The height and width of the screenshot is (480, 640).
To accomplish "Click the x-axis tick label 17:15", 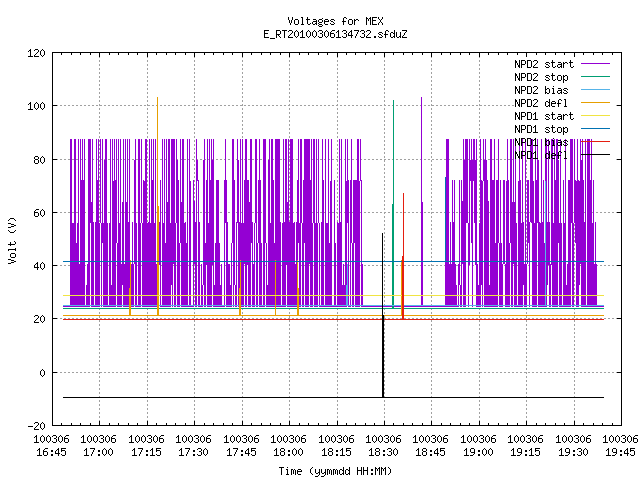I will click(146, 452).
